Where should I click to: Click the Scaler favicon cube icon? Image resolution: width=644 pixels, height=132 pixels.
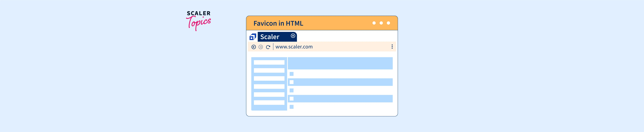pos(253,37)
